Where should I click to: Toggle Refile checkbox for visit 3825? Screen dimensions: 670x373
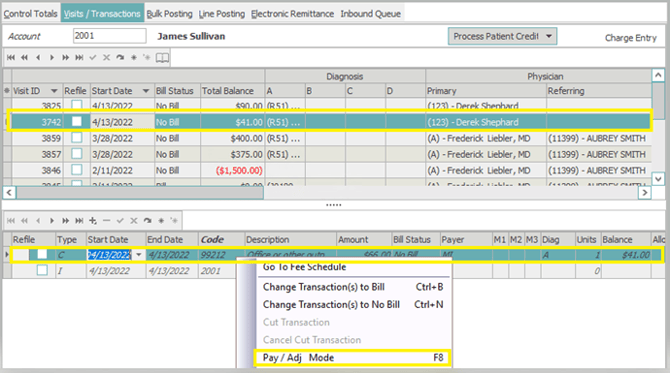tap(76, 105)
